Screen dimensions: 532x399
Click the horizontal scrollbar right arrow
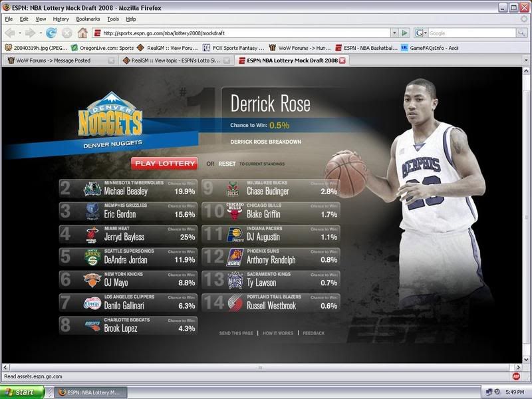click(518, 367)
